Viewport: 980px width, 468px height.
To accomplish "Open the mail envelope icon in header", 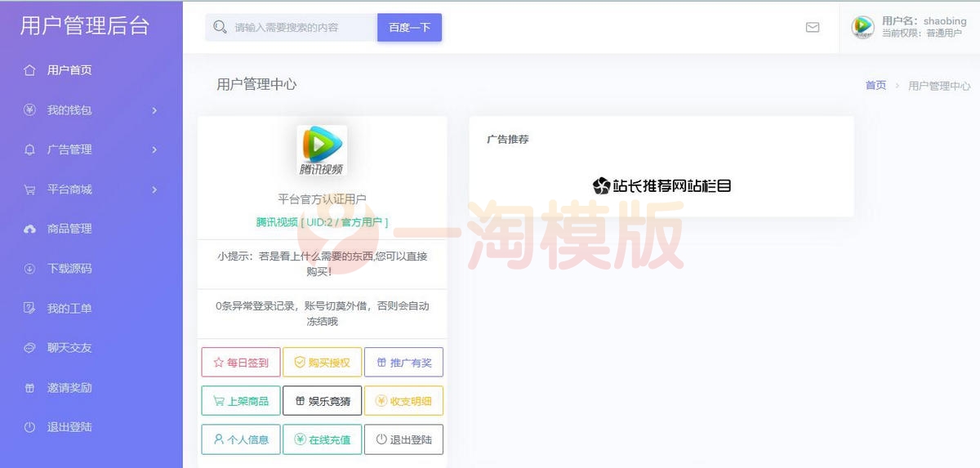I will click(x=813, y=27).
